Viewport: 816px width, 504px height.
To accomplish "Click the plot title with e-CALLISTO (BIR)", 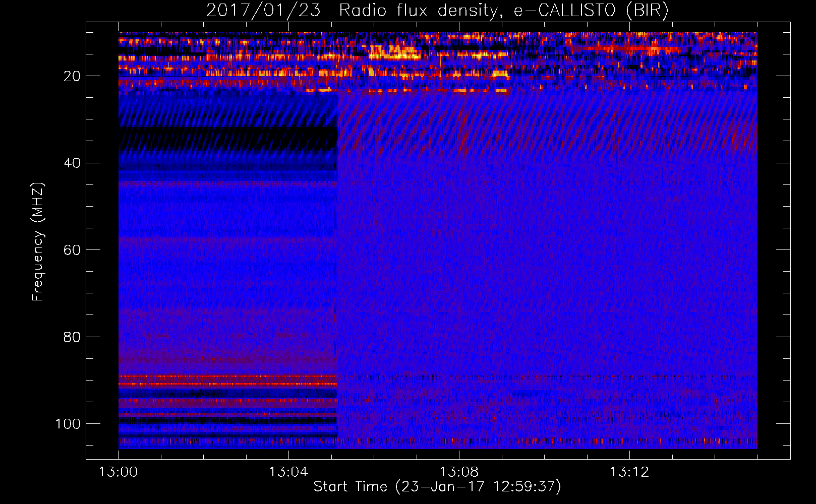I will point(437,10).
